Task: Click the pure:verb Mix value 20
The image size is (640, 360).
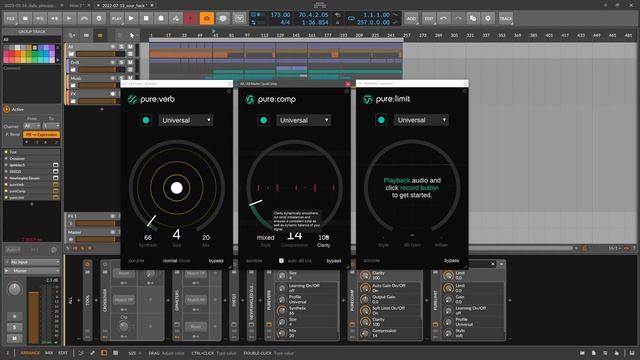Action: coord(206,238)
